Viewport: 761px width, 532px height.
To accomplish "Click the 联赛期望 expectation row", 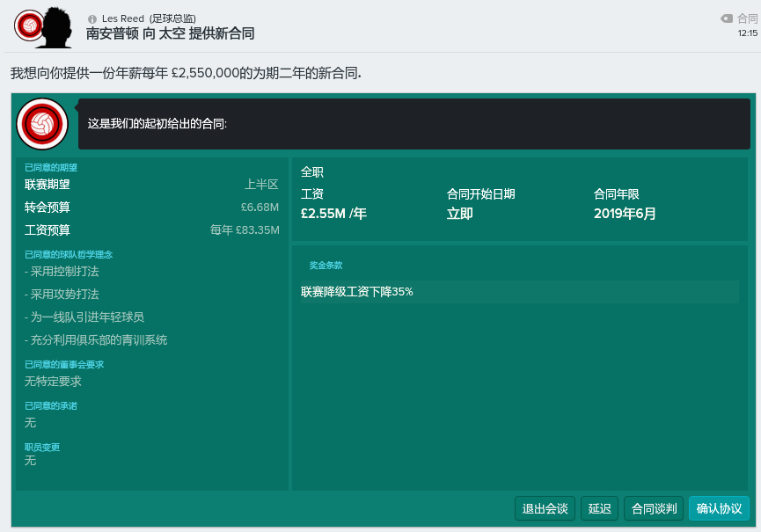I will (151, 185).
